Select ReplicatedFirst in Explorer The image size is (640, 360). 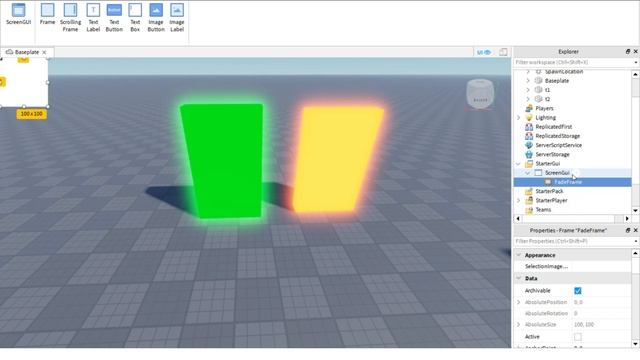[x=553, y=127]
